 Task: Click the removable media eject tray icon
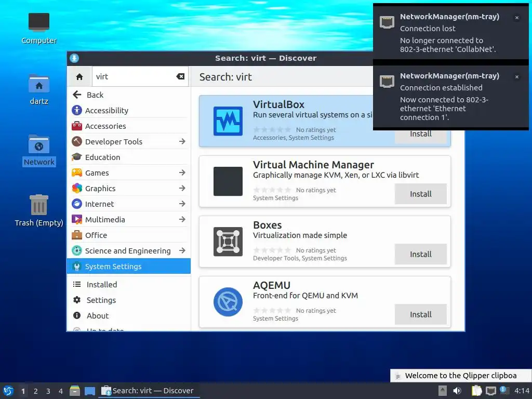tap(443, 391)
